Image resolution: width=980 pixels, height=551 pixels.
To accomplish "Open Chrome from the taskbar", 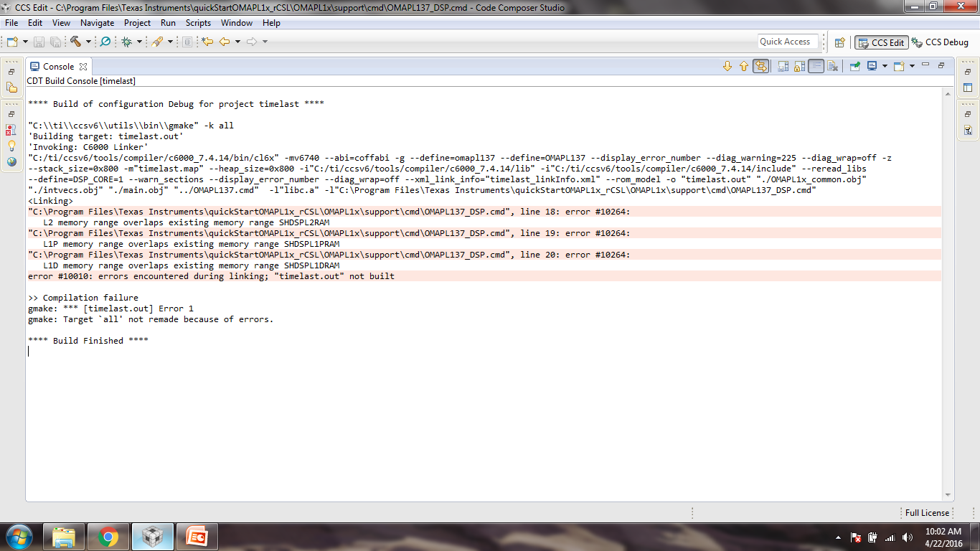I will [108, 537].
